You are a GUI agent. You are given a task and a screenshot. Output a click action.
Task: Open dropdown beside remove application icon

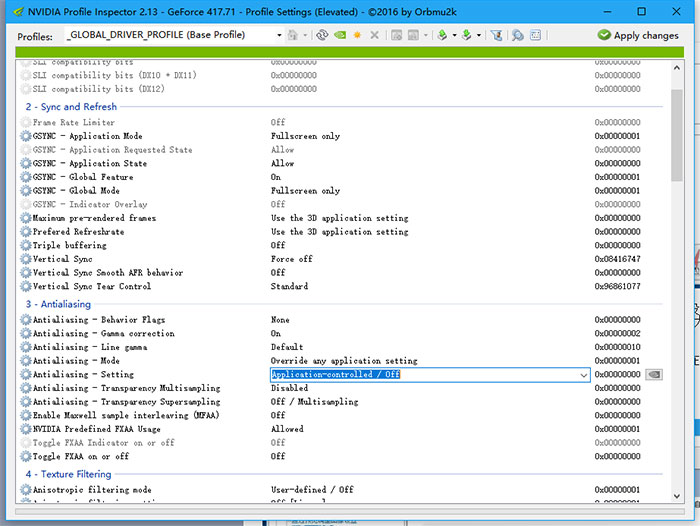(x=425, y=35)
